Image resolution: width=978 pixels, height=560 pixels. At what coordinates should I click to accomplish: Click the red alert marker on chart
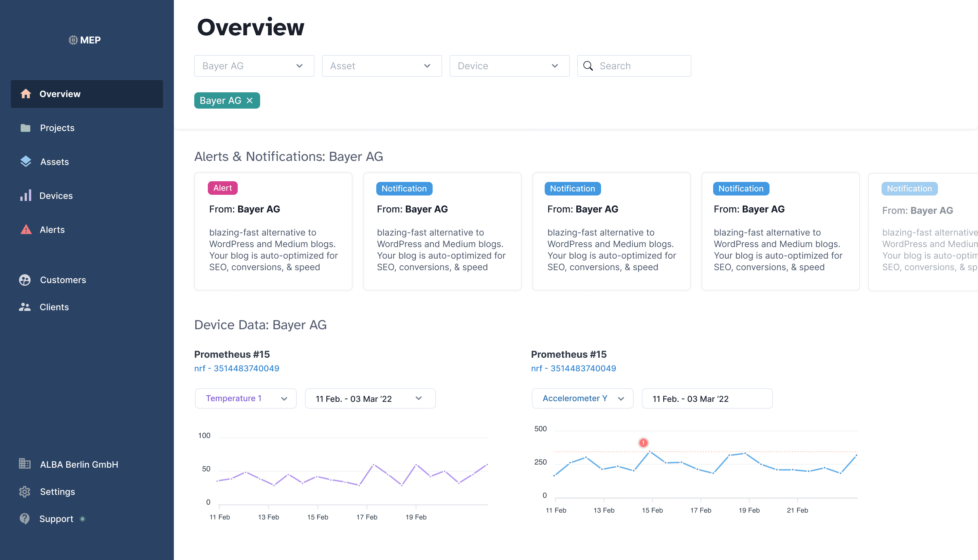(643, 443)
